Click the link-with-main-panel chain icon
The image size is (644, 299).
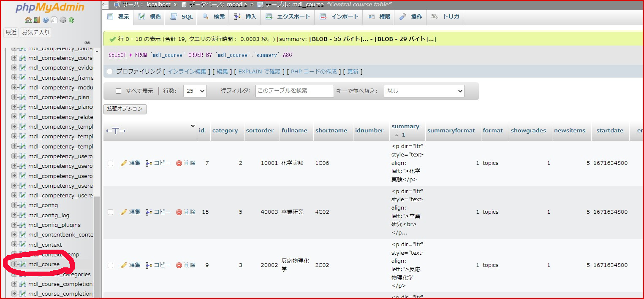[87, 43]
